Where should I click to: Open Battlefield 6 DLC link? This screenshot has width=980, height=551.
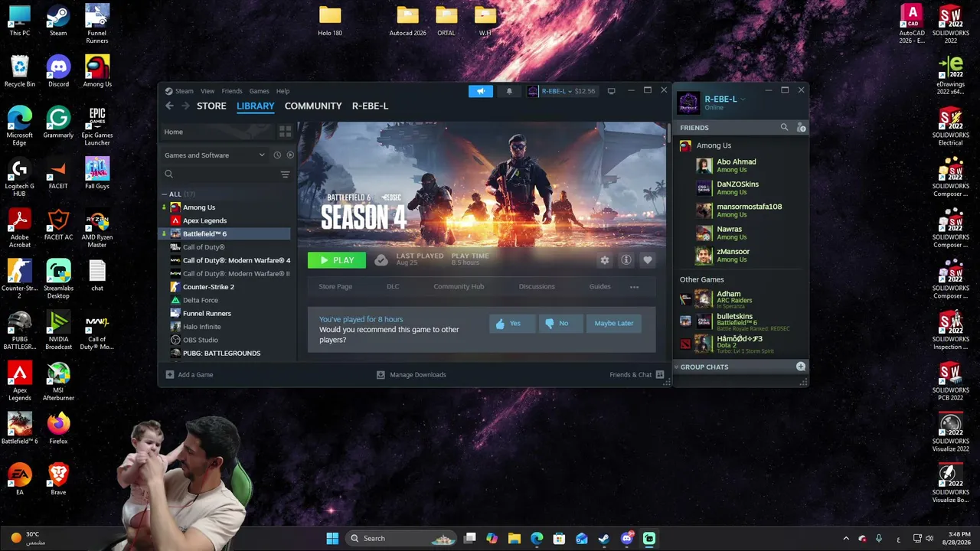pos(393,287)
